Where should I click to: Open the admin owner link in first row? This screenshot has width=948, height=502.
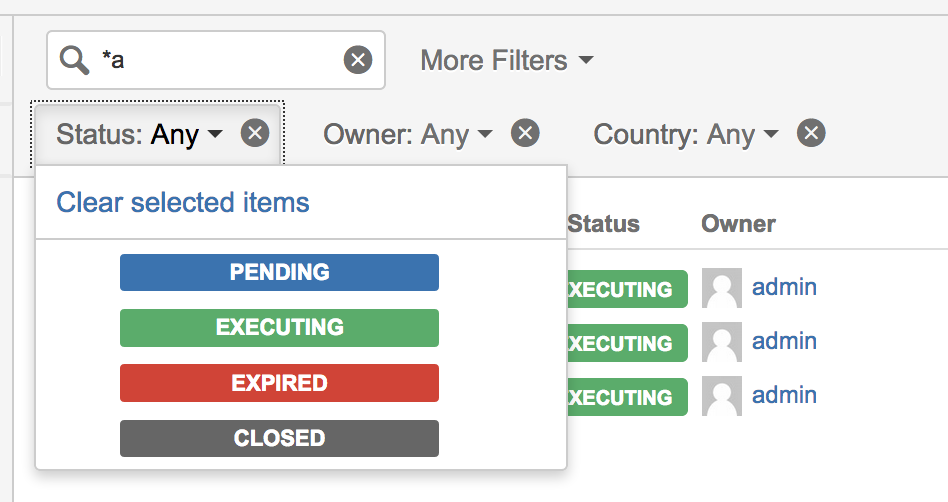[784, 288]
